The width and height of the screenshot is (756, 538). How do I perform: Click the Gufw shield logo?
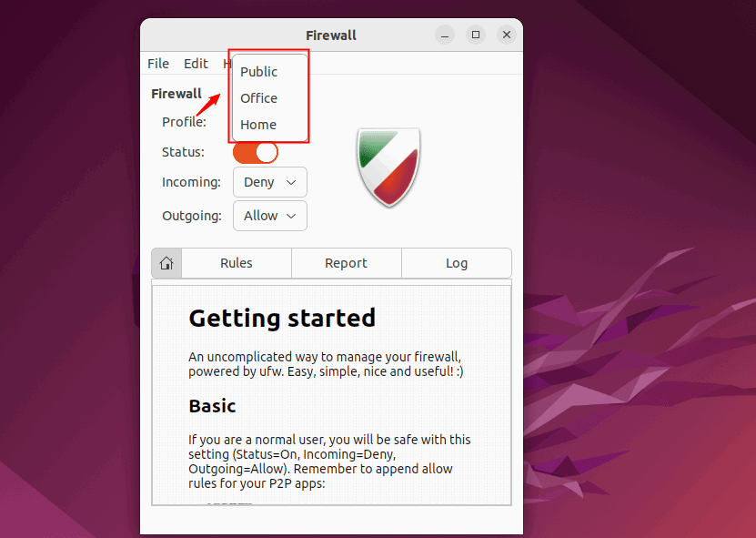click(388, 167)
